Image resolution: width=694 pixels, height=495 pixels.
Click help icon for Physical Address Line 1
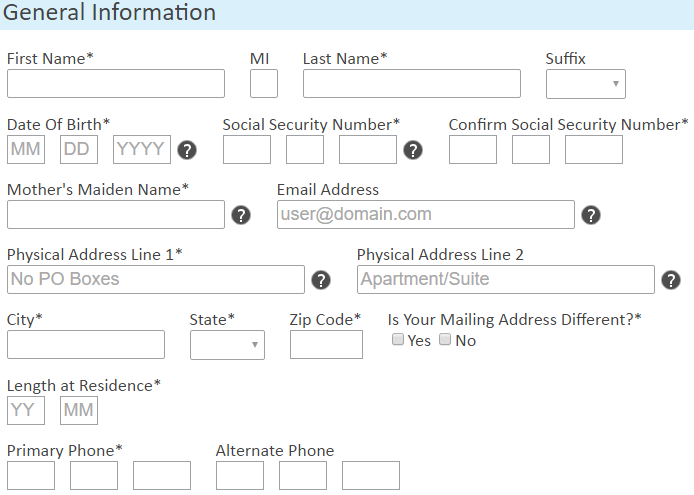[321, 280]
